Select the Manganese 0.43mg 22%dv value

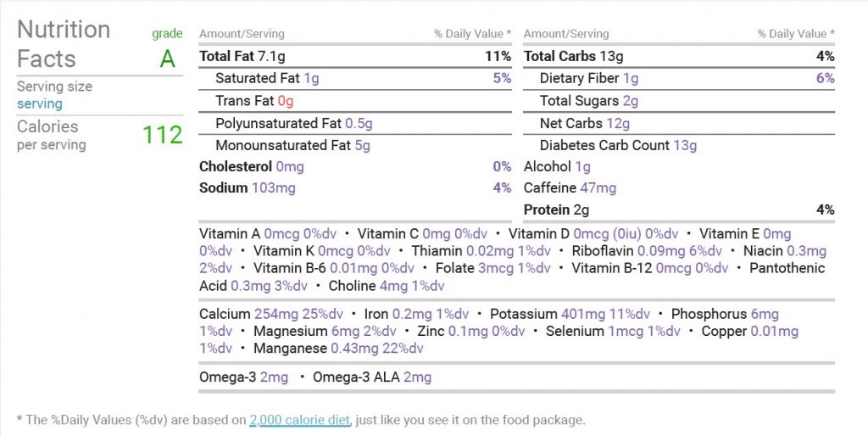tap(377, 349)
